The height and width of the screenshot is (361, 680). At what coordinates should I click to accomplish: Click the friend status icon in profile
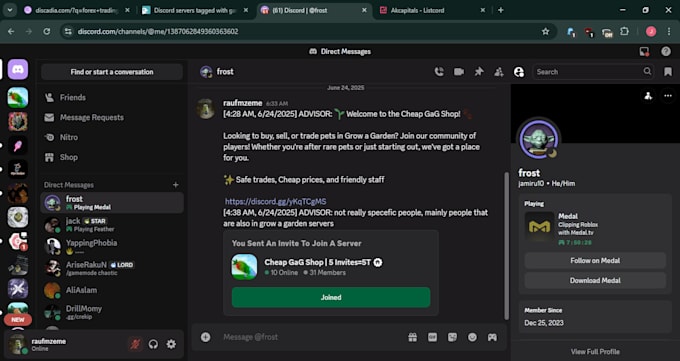pos(648,96)
